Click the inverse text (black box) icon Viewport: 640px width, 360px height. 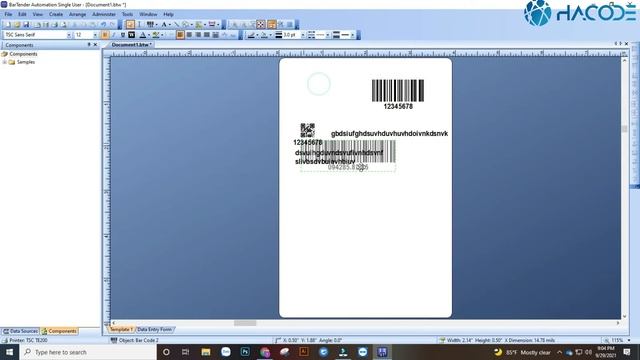point(131,35)
